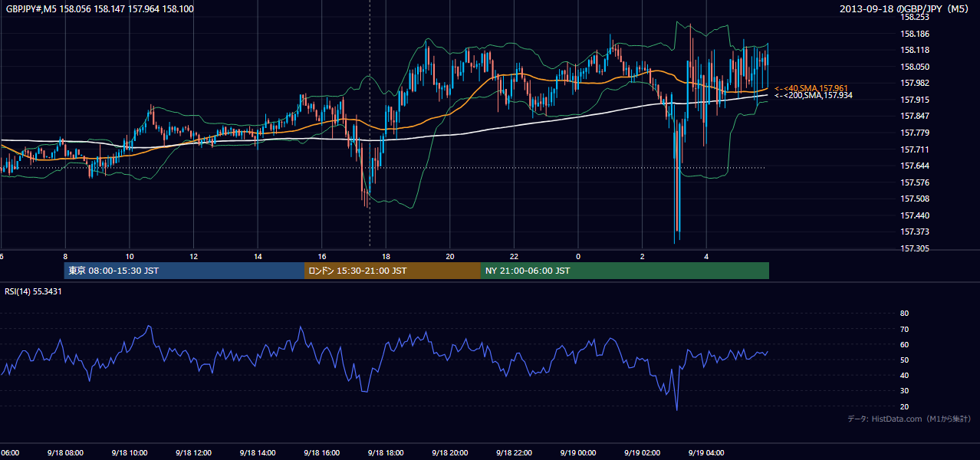The image size is (980, 460).
Task: Click the 9/18 10:00 bottom time label
Action: [x=129, y=453]
